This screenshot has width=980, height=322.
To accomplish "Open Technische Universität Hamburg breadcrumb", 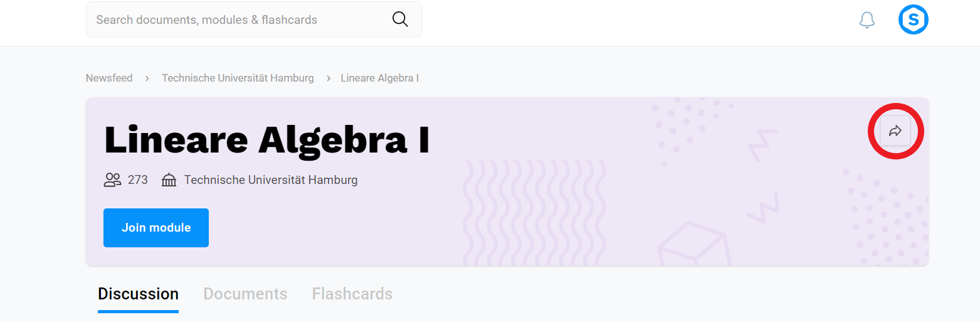I will pos(238,78).
